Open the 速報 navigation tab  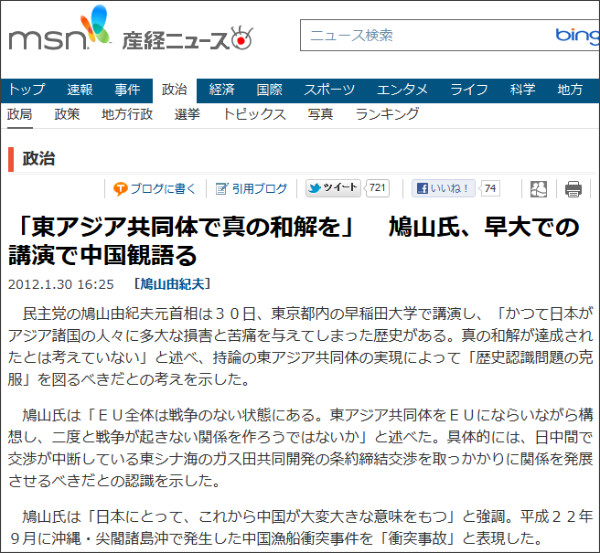80,90
